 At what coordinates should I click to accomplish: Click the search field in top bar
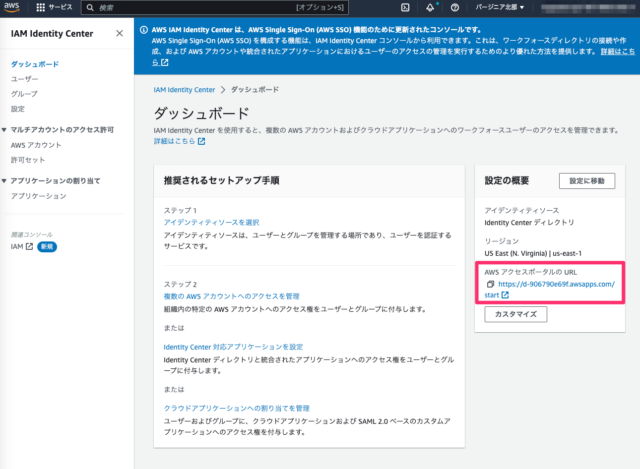tap(215, 7)
